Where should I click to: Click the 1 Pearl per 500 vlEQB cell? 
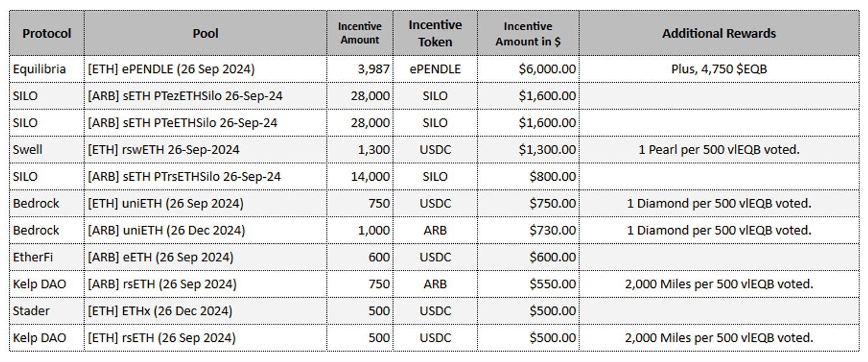pyautogui.click(x=719, y=149)
